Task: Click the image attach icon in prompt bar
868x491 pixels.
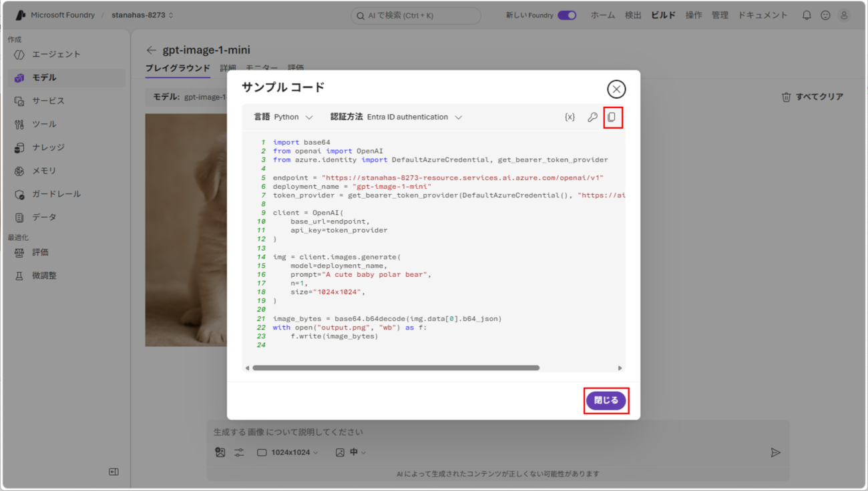Action: (220, 452)
